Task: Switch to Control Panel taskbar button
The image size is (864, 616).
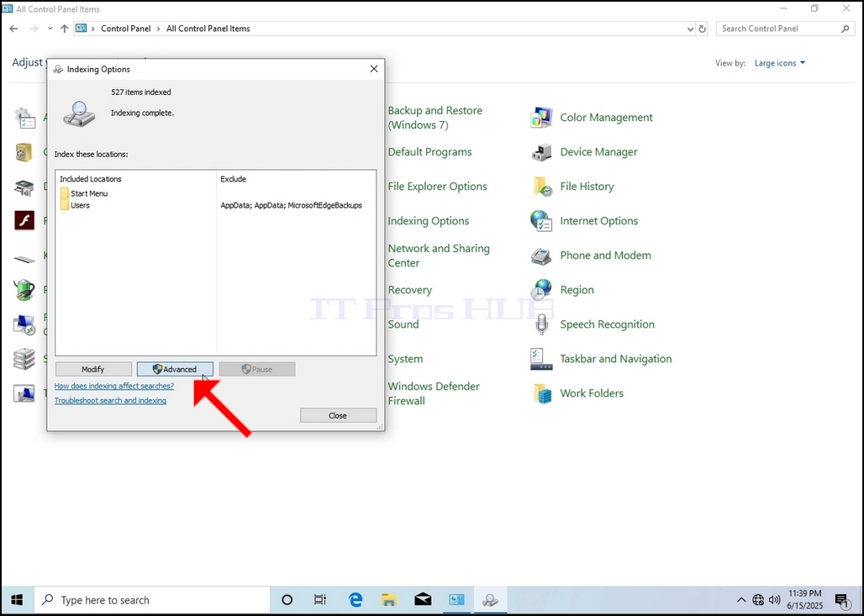Action: (x=456, y=600)
